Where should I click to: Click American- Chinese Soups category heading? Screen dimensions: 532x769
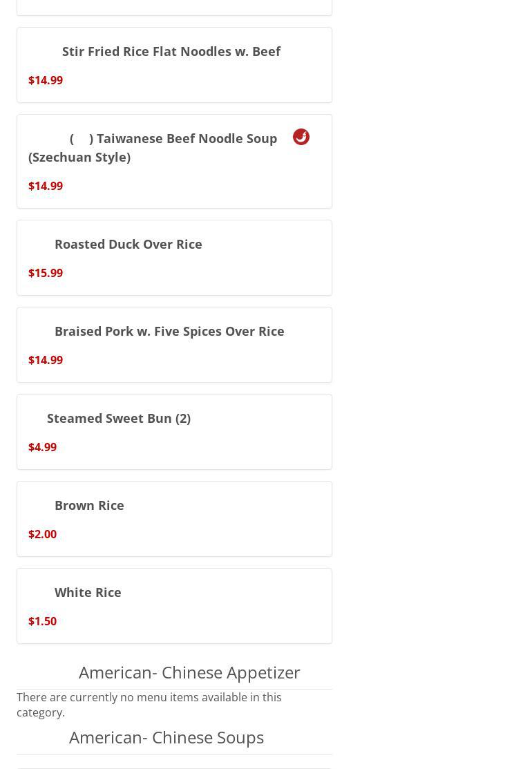166,737
